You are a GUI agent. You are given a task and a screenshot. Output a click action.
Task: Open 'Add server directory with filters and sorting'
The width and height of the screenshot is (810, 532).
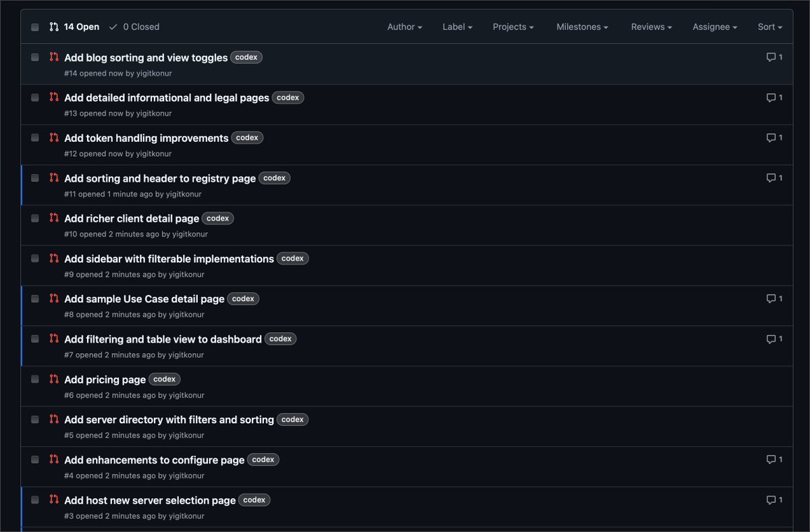point(169,420)
